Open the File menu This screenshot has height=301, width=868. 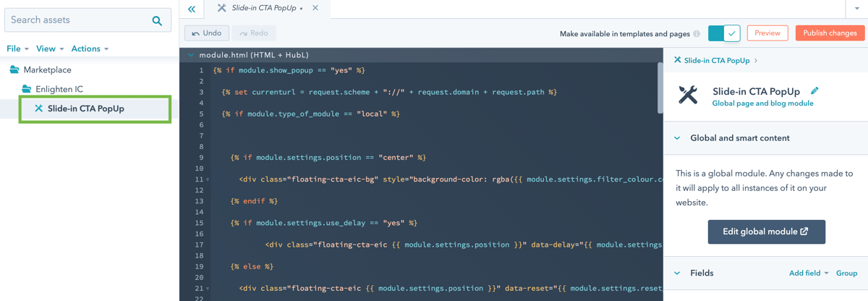click(17, 48)
